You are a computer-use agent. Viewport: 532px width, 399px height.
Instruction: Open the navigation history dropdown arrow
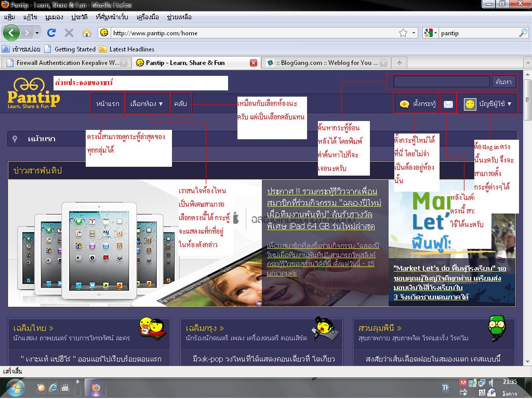tap(37, 33)
